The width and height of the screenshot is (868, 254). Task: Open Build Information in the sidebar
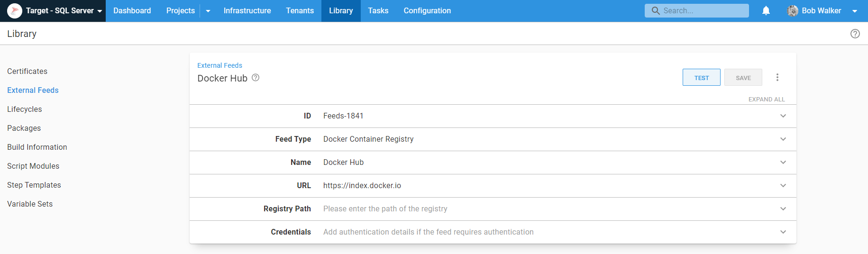click(x=37, y=147)
